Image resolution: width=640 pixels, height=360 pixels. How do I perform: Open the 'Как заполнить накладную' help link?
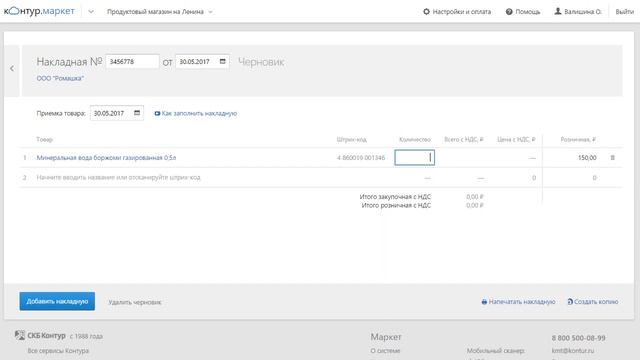click(x=199, y=113)
